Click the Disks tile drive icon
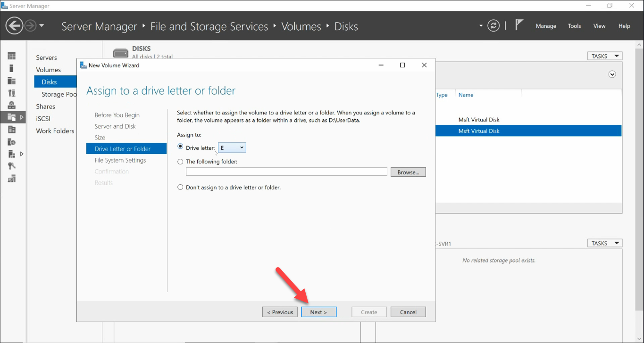Viewport: 644px width, 343px height. [x=121, y=53]
